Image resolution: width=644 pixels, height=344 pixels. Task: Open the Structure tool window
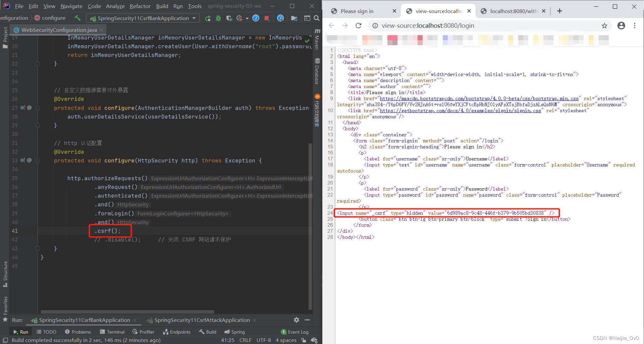pyautogui.click(x=5, y=274)
